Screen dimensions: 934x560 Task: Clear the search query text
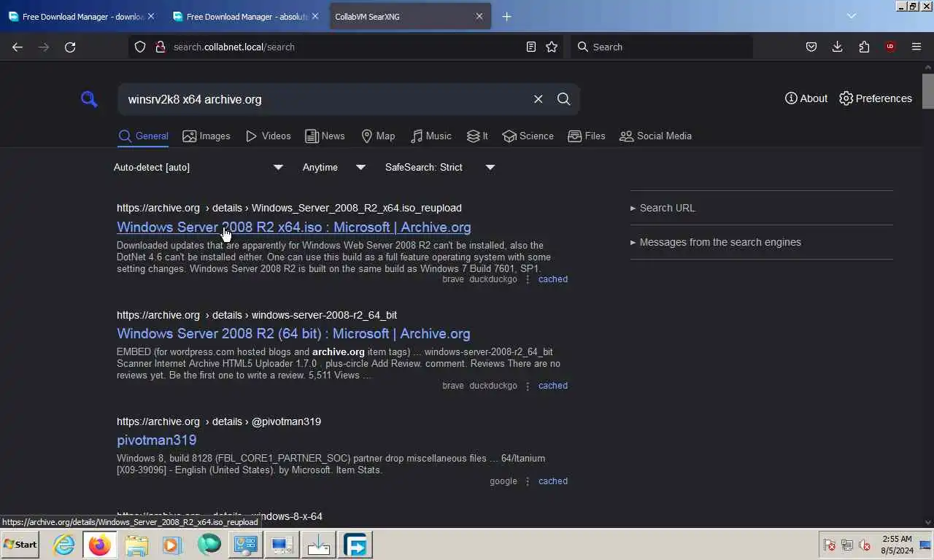538,99
